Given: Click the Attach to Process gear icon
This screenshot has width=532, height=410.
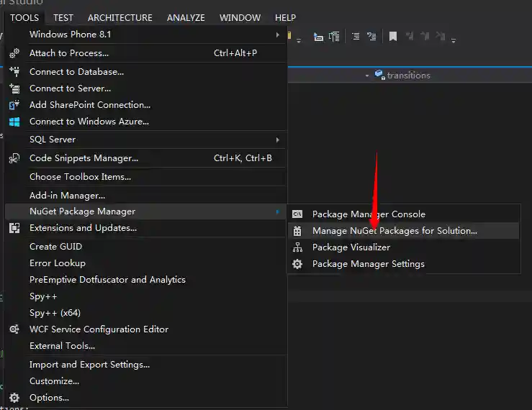Looking at the screenshot, I should [x=14, y=53].
